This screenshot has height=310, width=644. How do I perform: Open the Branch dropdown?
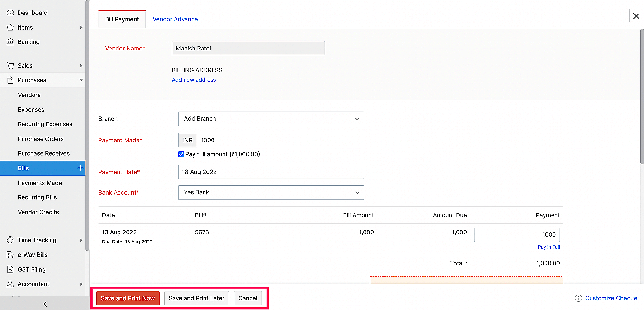click(271, 119)
